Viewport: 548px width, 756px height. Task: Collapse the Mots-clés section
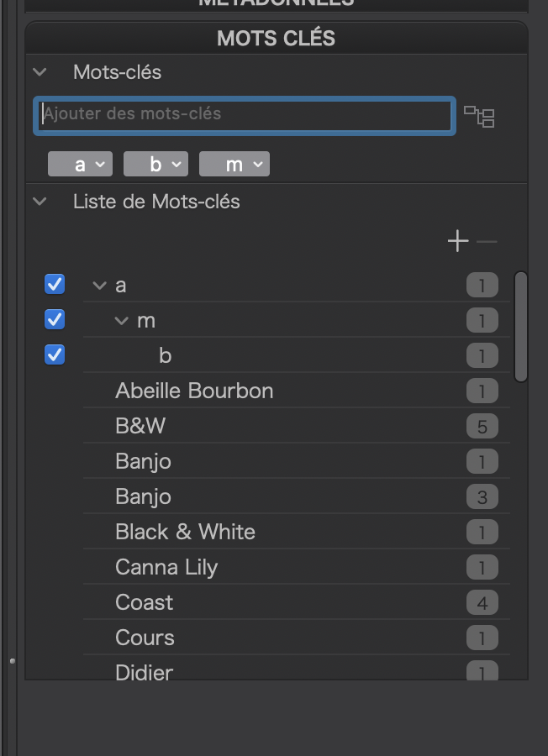39,72
